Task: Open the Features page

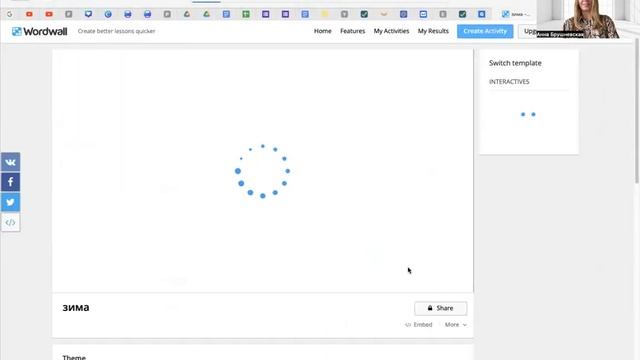Action: 353,31
